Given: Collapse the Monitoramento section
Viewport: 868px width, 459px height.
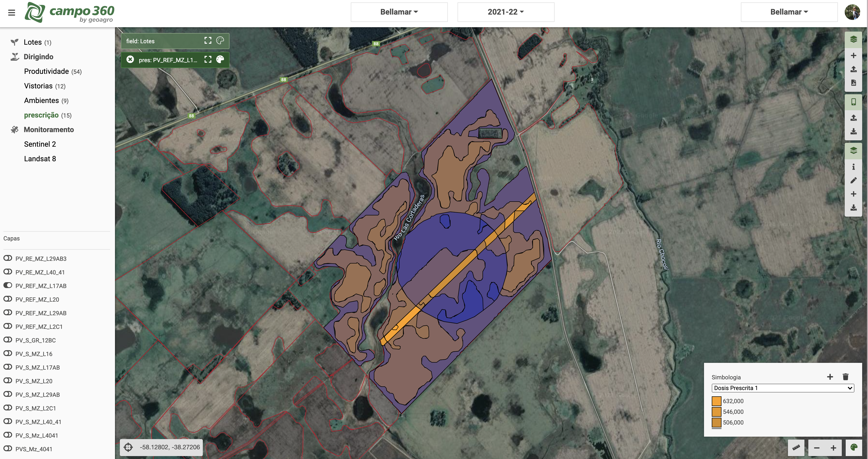Looking at the screenshot, I should (x=49, y=129).
